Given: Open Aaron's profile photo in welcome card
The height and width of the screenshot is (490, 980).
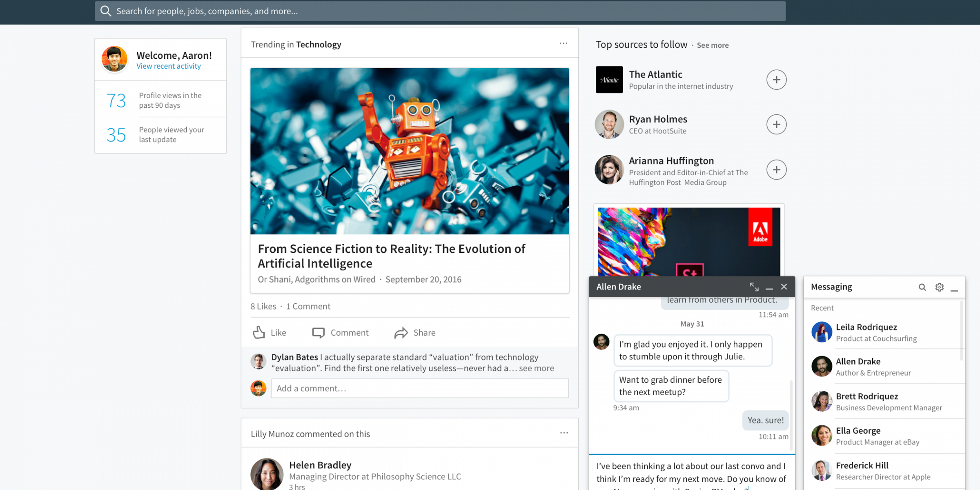Looking at the screenshot, I should pyautogui.click(x=114, y=59).
